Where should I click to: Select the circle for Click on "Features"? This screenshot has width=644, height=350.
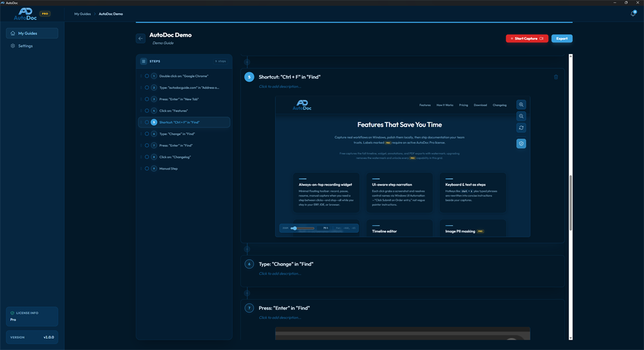coord(147,111)
